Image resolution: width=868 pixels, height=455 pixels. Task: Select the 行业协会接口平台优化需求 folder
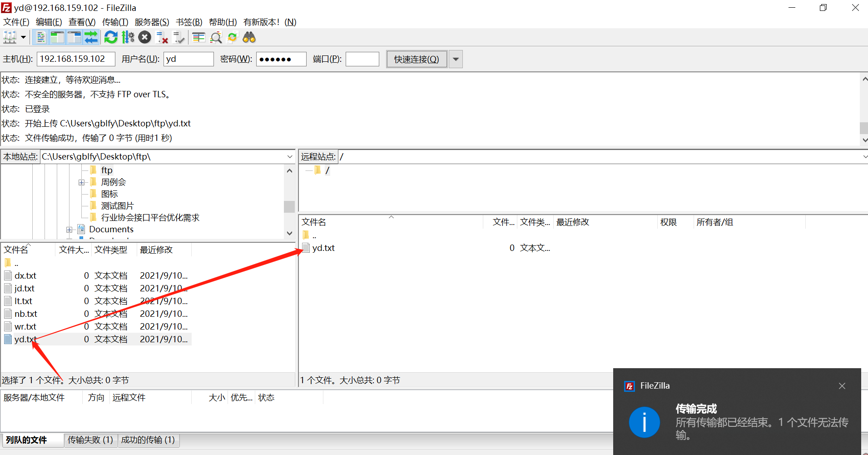pyautogui.click(x=150, y=218)
